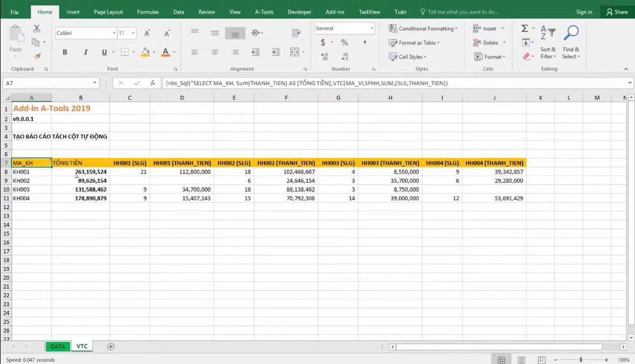
Task: Switch to the DATA sheet tab
Action: point(57,346)
